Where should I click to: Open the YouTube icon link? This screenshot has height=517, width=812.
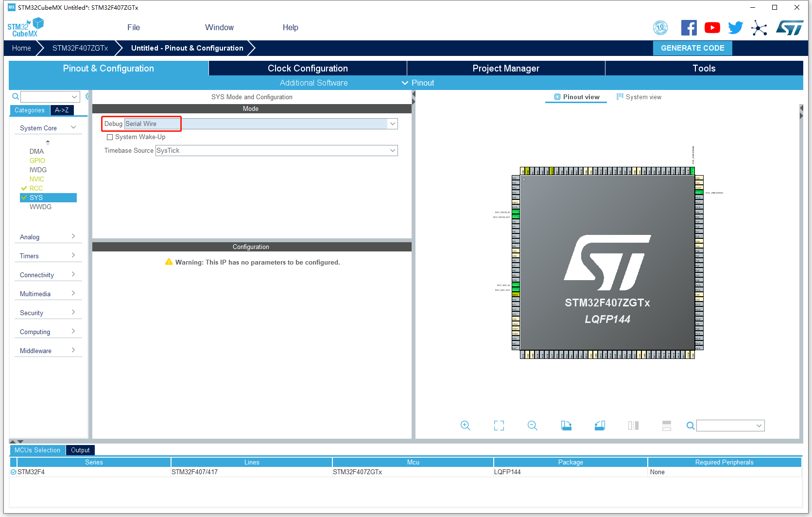(x=712, y=28)
